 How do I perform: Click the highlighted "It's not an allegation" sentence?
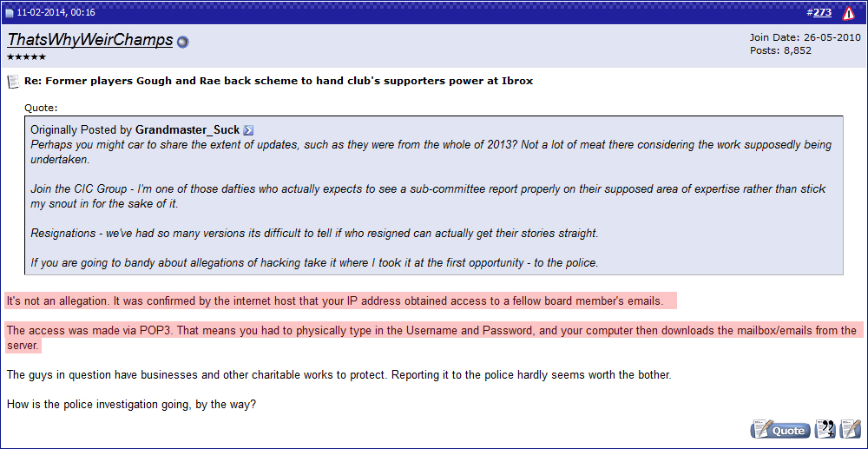(x=340, y=301)
